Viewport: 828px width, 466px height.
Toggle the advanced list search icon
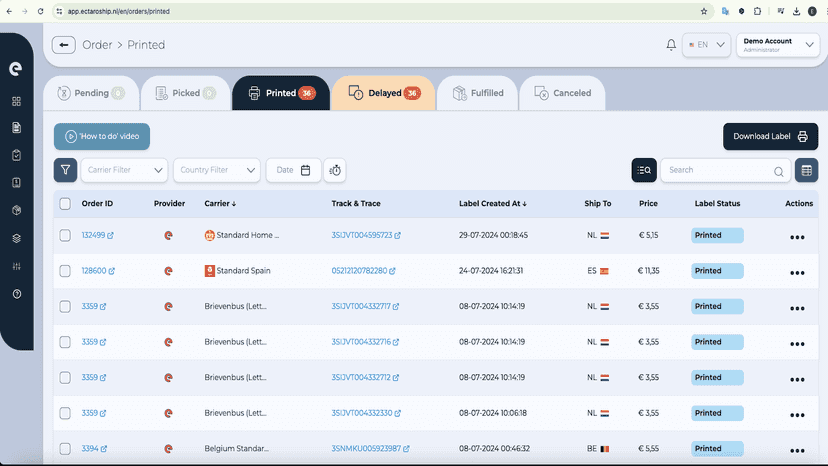click(644, 170)
